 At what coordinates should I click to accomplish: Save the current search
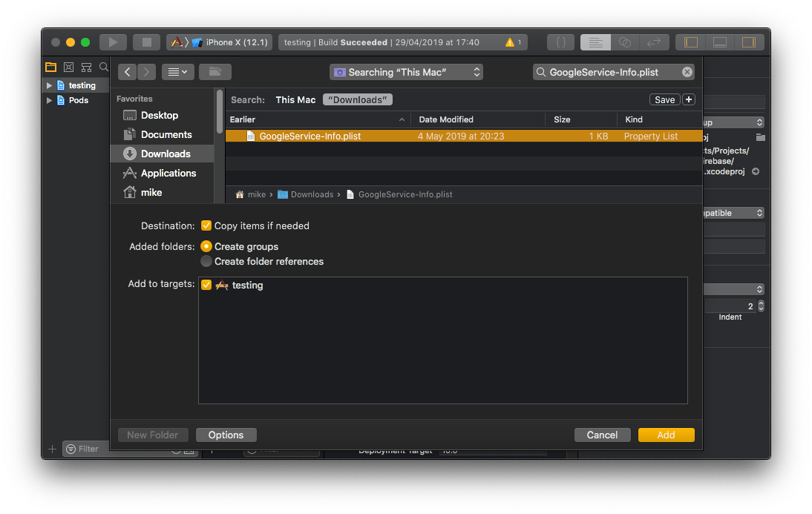coord(664,100)
